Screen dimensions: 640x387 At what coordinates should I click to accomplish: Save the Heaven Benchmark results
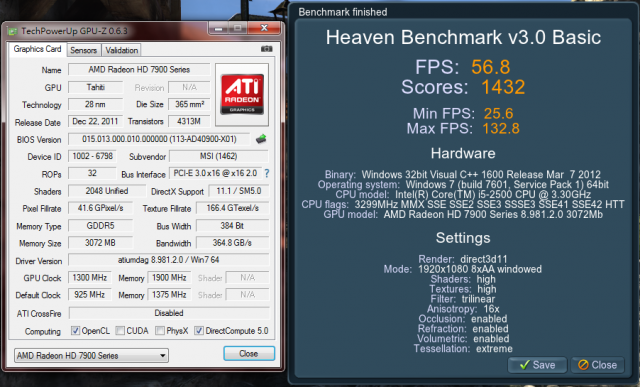(537, 365)
